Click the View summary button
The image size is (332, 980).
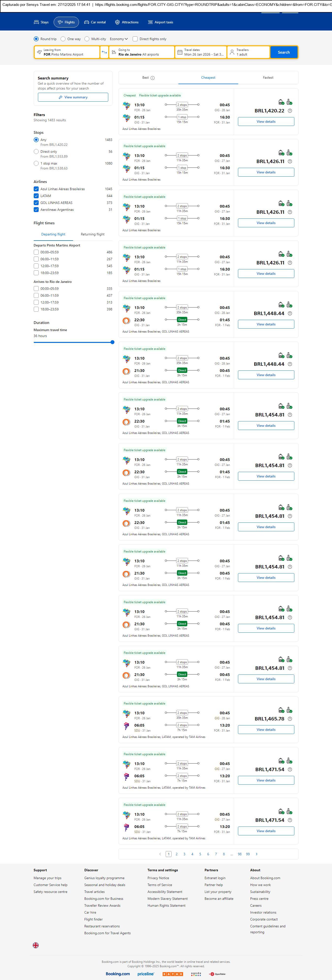[73, 97]
